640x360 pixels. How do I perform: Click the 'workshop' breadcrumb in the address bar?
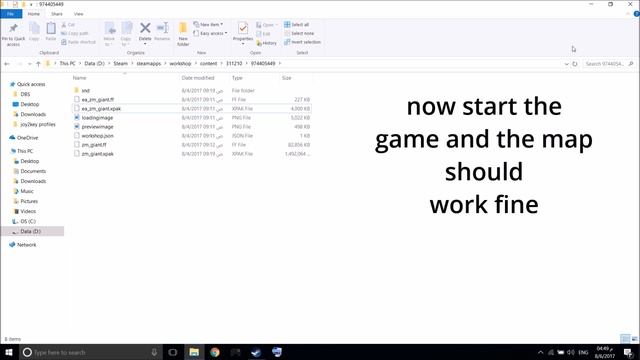(180, 64)
